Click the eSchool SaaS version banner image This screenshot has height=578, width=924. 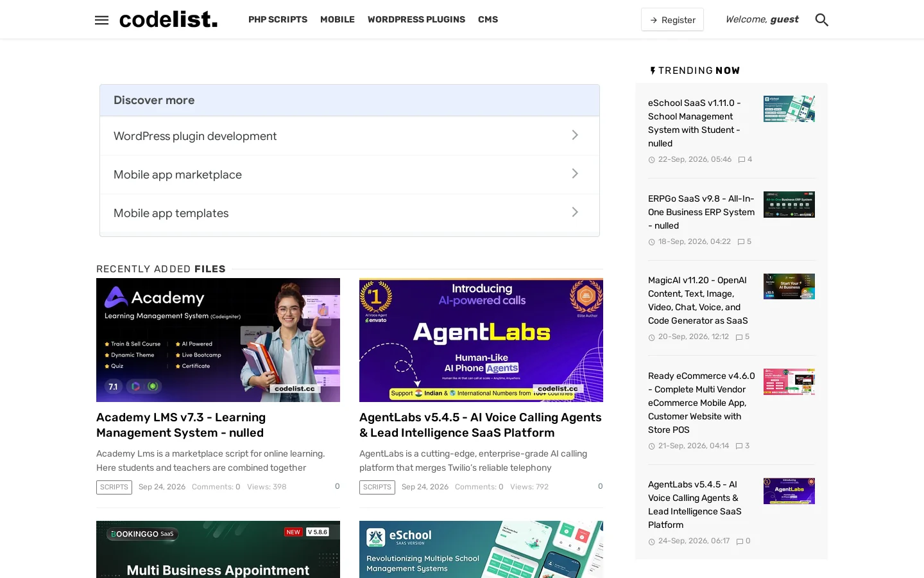tap(481, 550)
